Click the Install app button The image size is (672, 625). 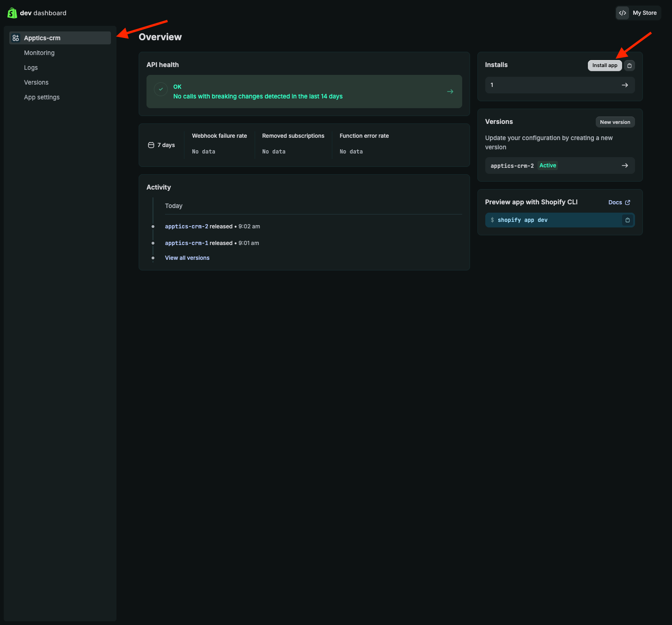tap(605, 66)
